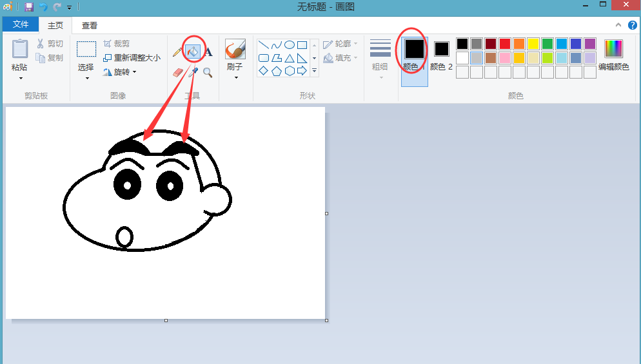
Task: Open Customize Quick Access Toolbar dropdown
Action: [69, 7]
